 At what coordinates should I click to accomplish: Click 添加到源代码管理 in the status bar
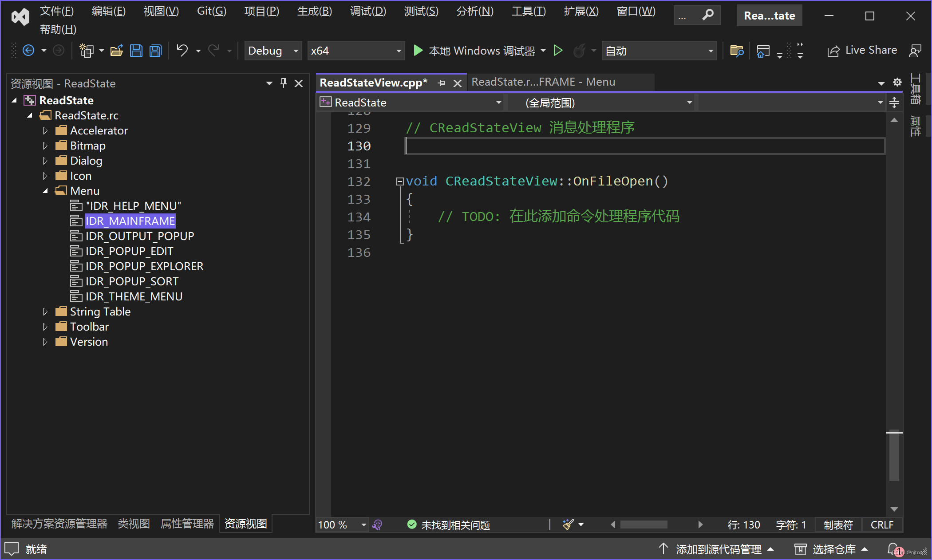pyautogui.click(x=718, y=549)
